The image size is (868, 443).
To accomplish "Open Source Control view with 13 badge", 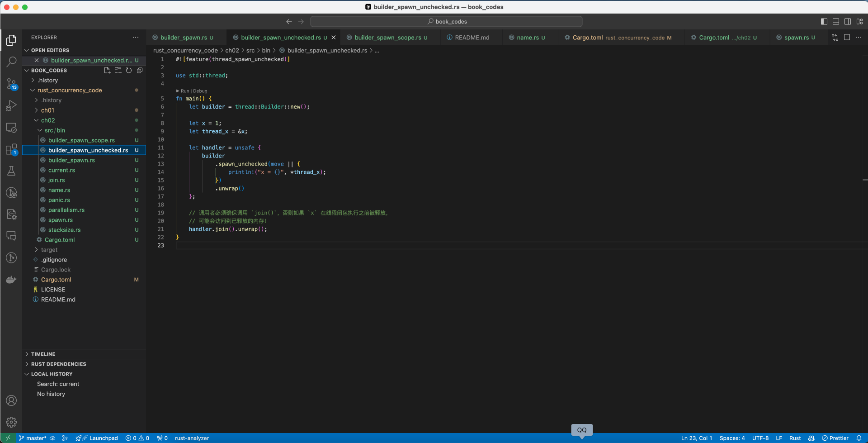I will 11,84.
